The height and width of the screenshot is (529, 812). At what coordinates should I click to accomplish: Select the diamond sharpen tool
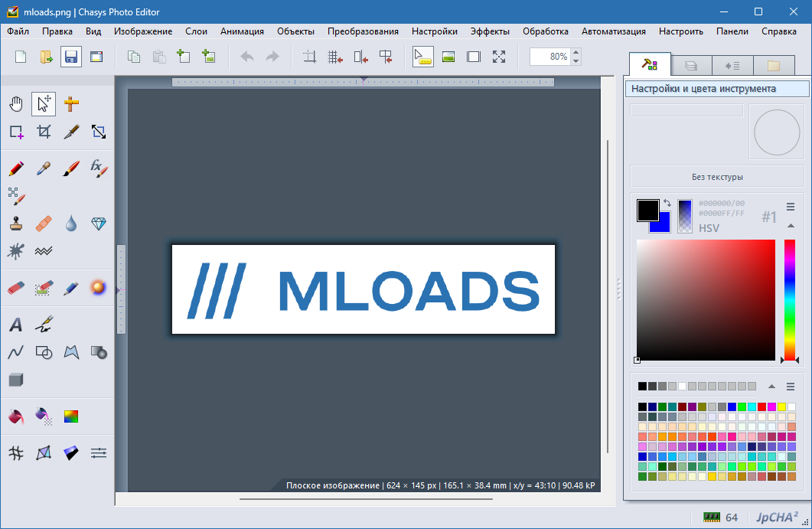click(x=99, y=224)
